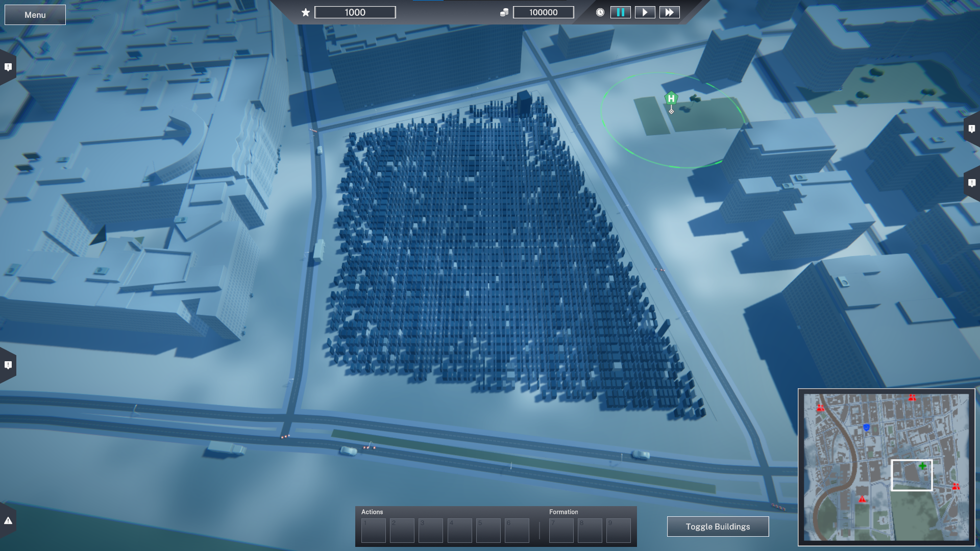
Task: Click the star score icon
Action: click(305, 12)
